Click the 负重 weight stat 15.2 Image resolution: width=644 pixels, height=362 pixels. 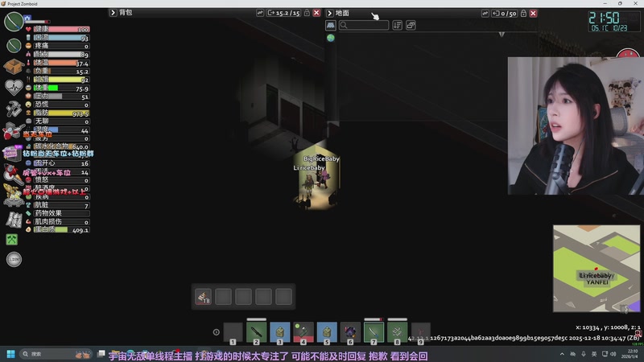point(61,72)
